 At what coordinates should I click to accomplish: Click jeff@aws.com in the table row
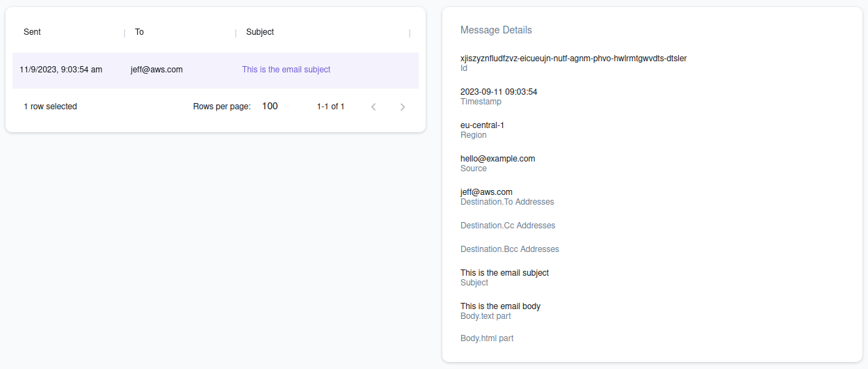pos(156,70)
